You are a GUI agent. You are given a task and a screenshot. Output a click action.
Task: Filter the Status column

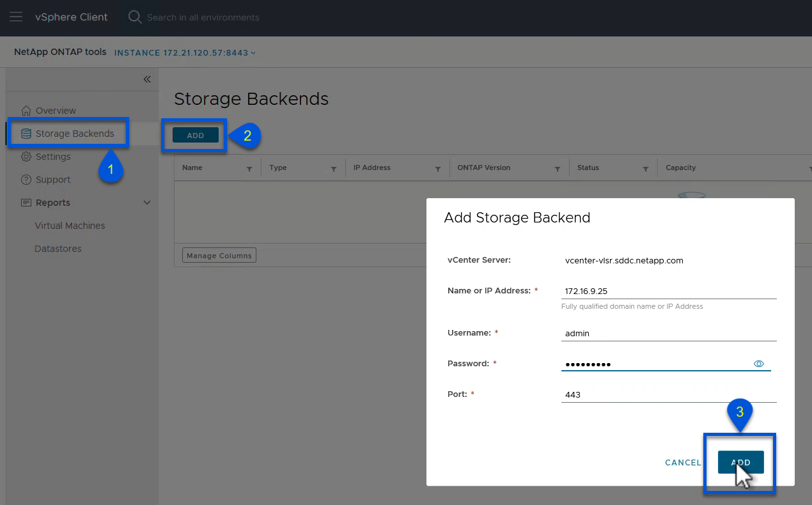[646, 169]
